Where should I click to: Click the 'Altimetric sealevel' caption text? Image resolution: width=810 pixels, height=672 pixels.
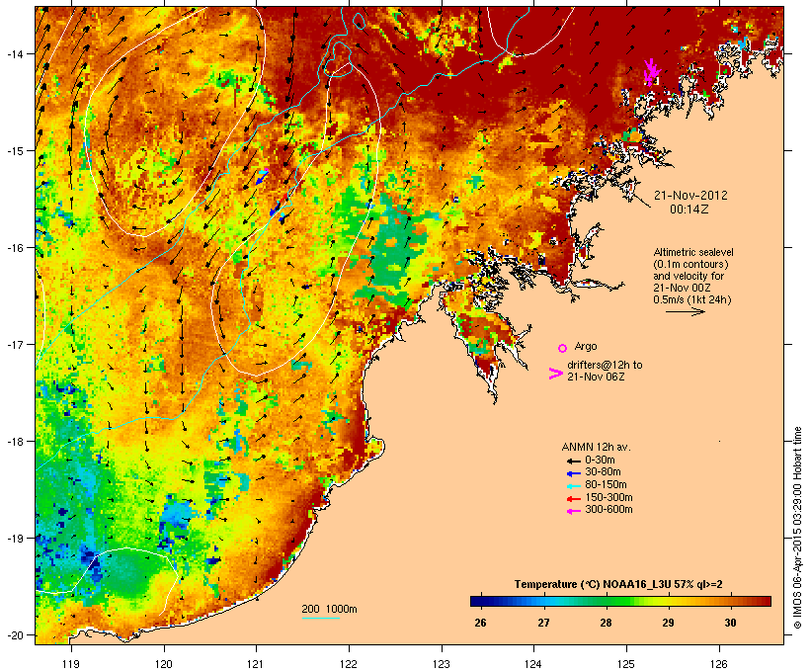pos(693,252)
